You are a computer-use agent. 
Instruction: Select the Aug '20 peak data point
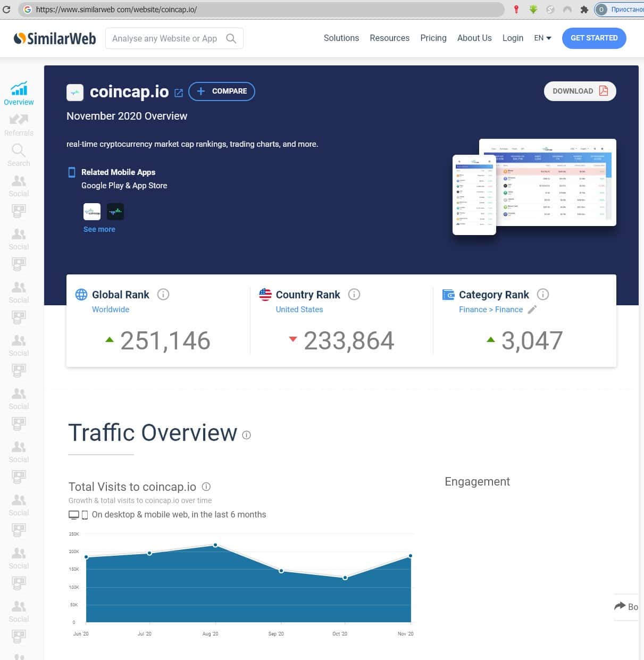tap(215, 545)
